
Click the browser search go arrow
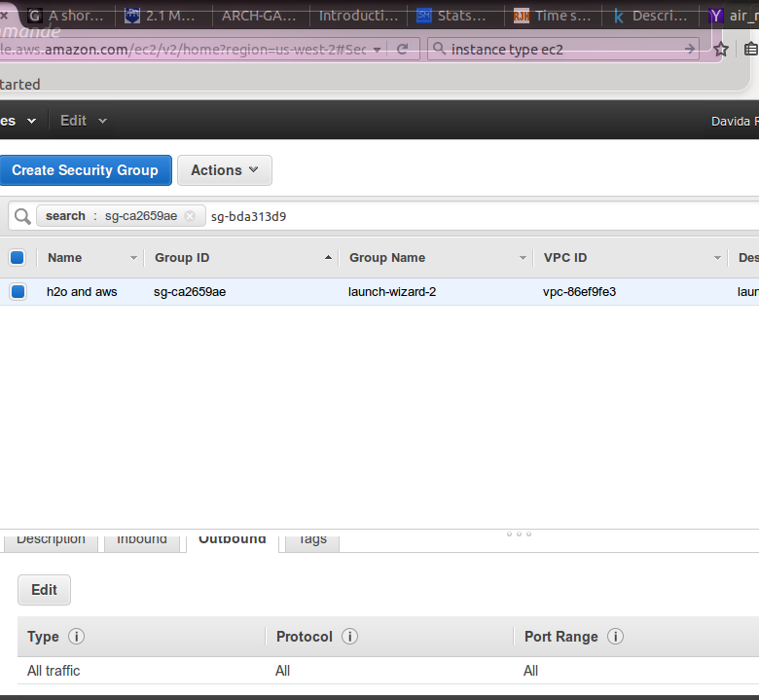690,50
